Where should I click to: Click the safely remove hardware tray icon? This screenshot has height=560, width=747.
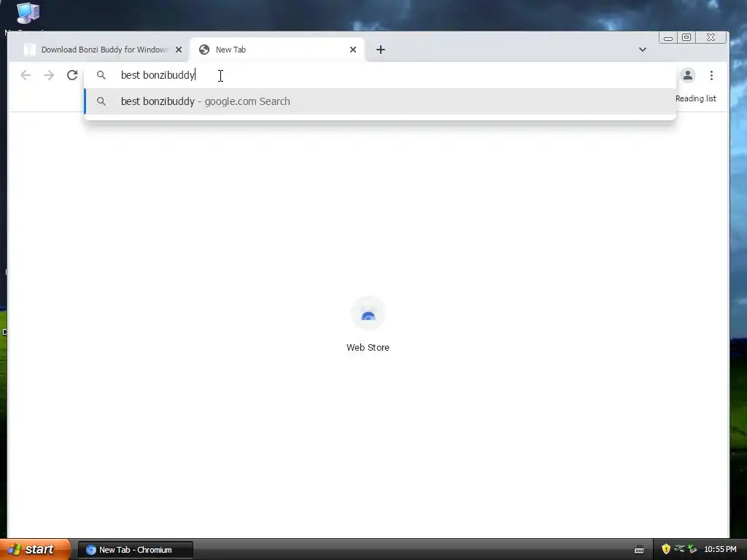pos(692,549)
